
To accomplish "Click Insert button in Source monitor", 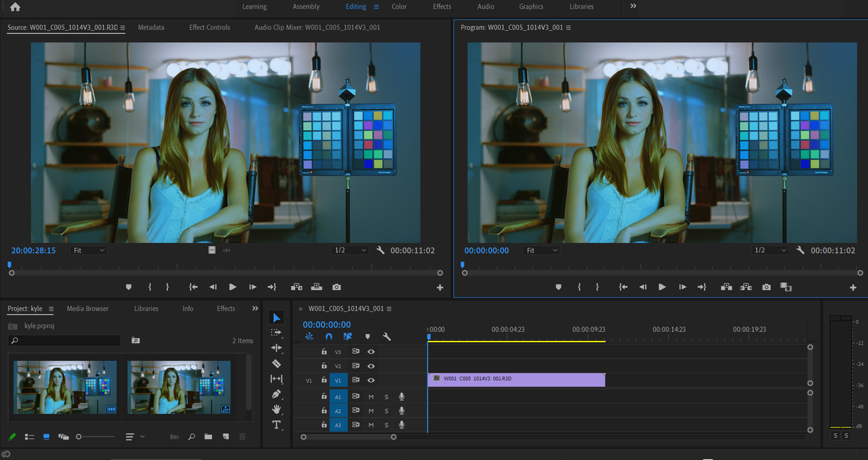I will point(296,287).
